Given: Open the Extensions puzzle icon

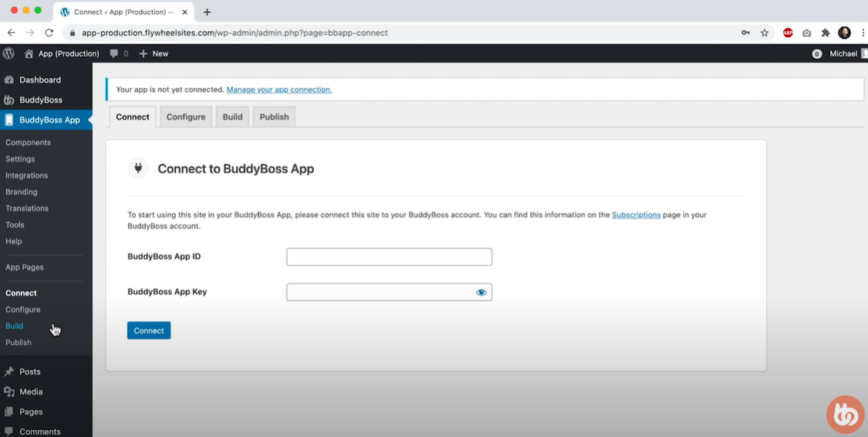Looking at the screenshot, I should [x=826, y=32].
